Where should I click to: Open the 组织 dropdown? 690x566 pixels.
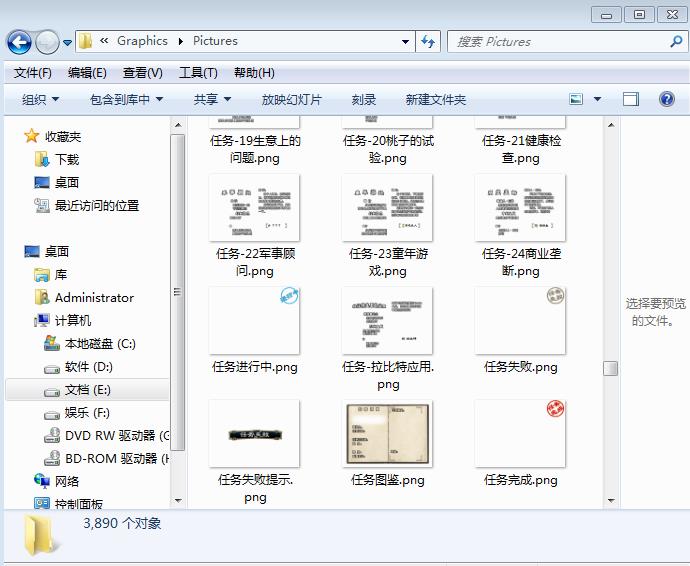[40, 99]
